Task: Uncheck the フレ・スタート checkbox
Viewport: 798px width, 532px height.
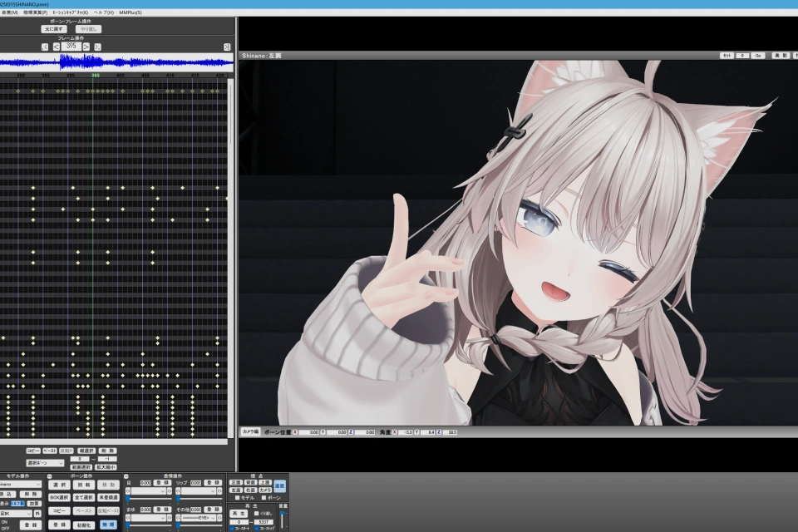Action: [232, 529]
